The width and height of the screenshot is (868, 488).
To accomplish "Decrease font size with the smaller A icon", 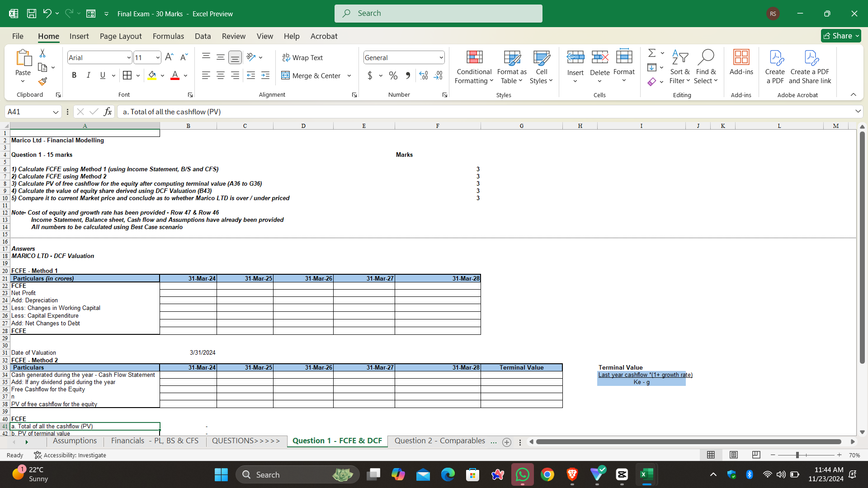I will pos(184,57).
